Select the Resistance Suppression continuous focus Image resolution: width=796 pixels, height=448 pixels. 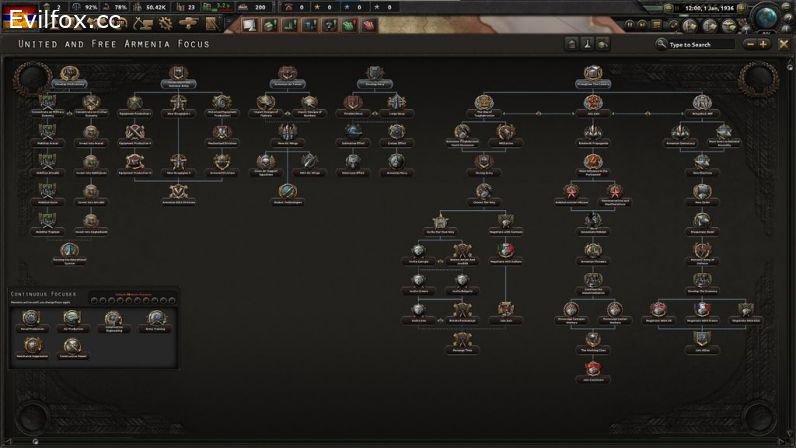[x=30, y=345]
